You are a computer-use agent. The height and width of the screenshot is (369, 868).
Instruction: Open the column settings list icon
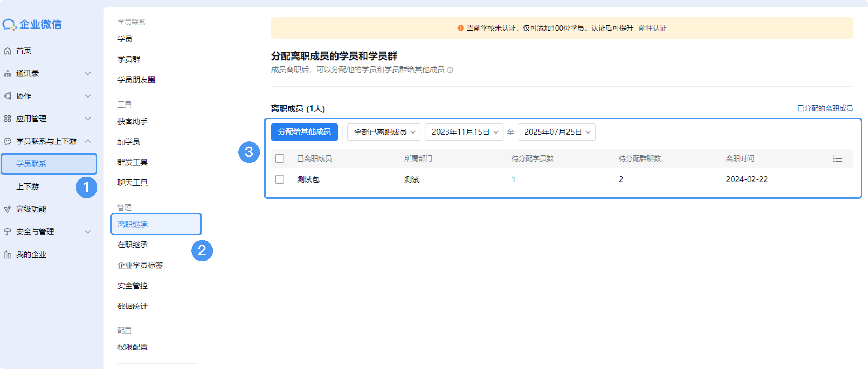837,158
